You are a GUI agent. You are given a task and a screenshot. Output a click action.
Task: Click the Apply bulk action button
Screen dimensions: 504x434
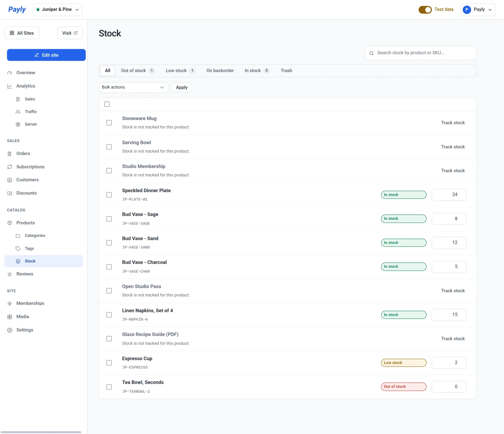pyautogui.click(x=182, y=87)
